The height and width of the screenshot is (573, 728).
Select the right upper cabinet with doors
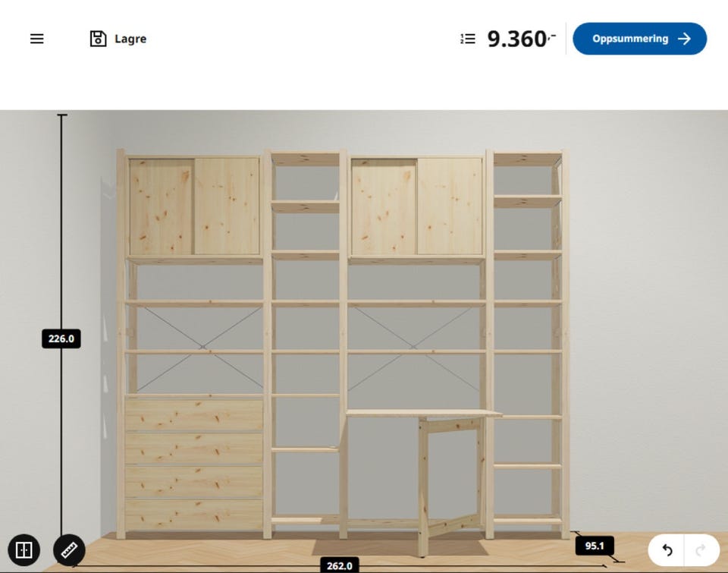[416, 206]
